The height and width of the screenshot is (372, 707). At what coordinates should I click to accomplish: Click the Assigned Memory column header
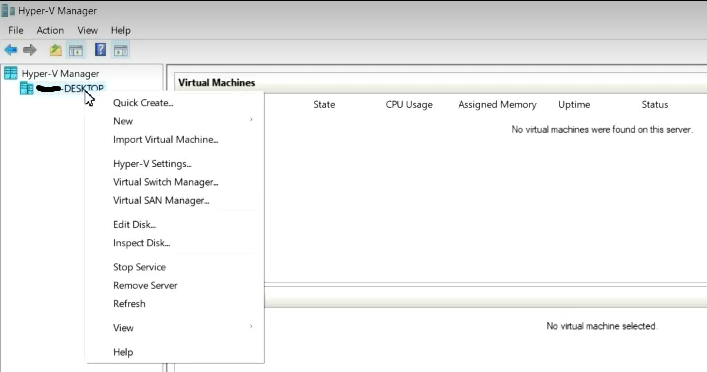point(497,105)
